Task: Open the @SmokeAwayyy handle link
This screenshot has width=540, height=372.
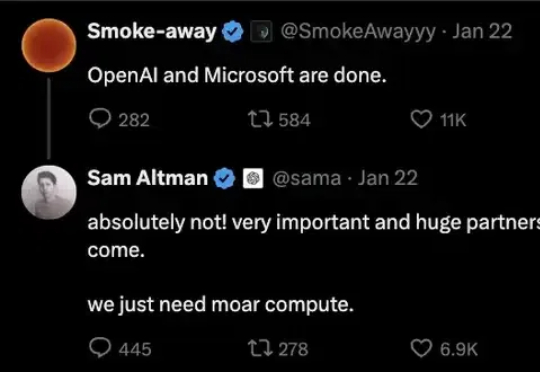Action: tap(358, 32)
